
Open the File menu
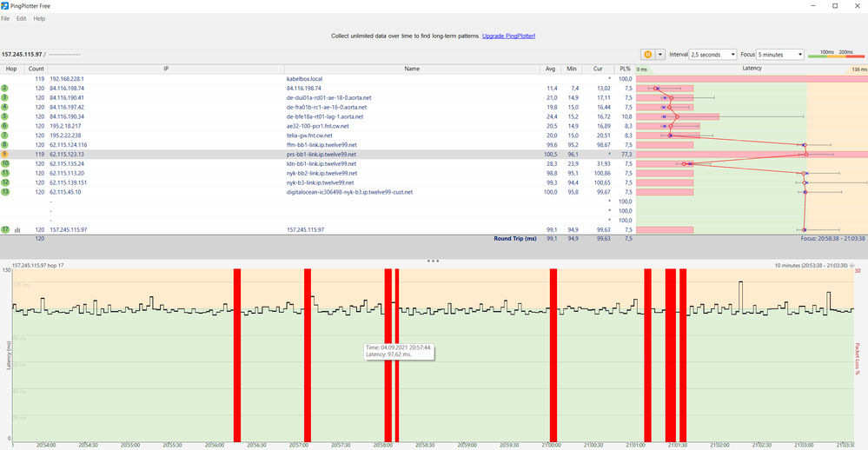click(x=5, y=18)
